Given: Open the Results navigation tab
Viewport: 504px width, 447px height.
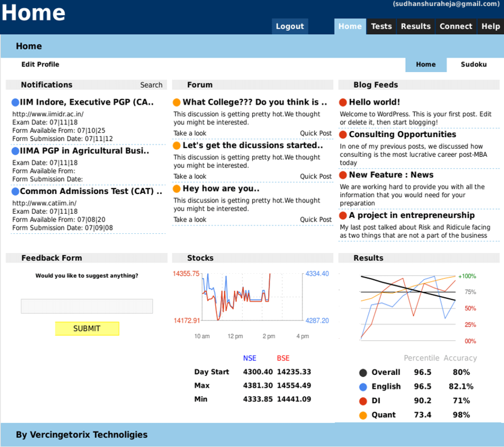Looking at the screenshot, I should 415,26.
